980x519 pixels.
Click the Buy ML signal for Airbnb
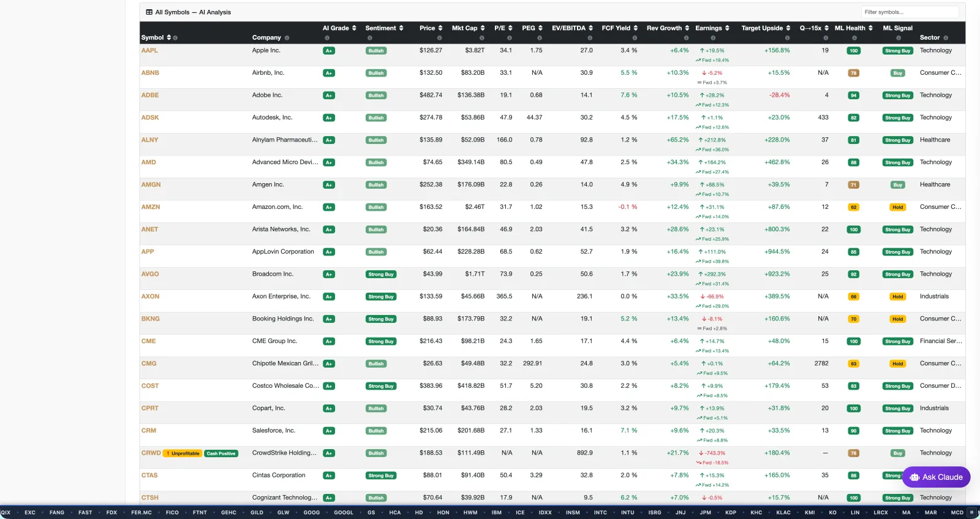[898, 73]
